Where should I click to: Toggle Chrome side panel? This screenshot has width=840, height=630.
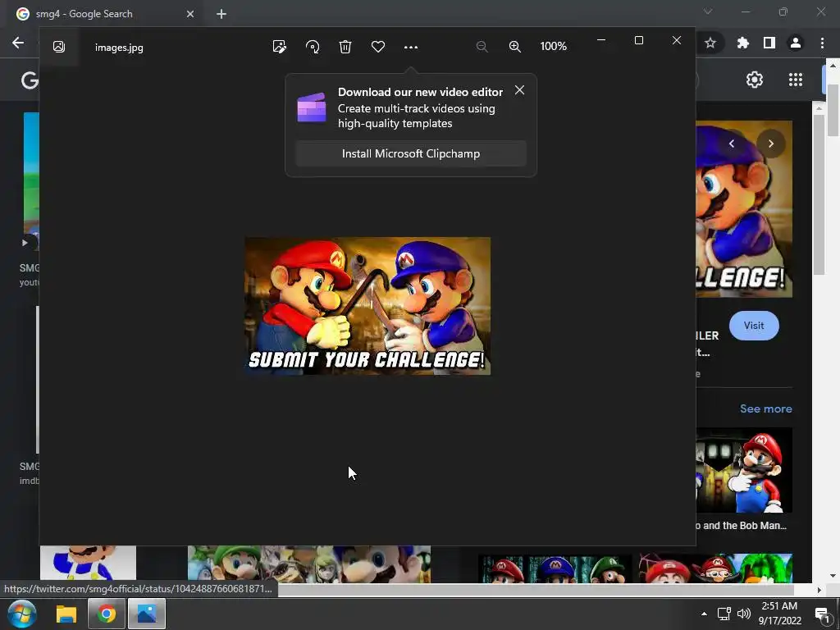[x=769, y=43]
